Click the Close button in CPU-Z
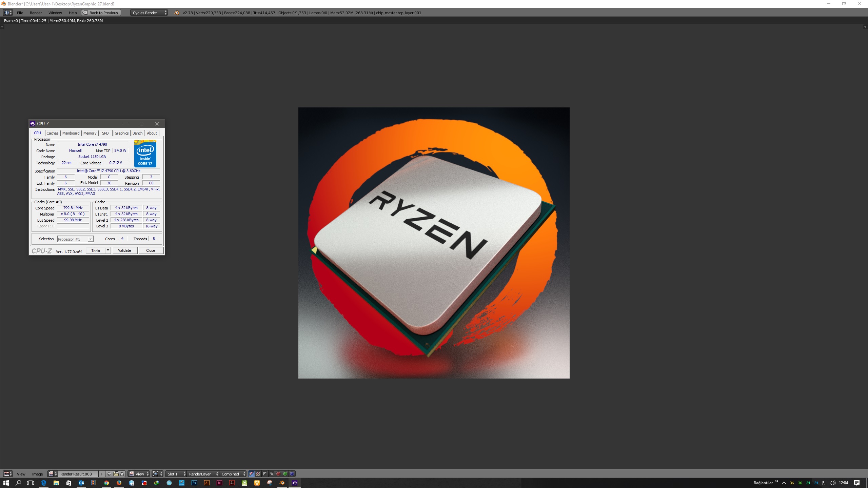Screen dimensions: 868x488 pyautogui.click(x=151, y=250)
